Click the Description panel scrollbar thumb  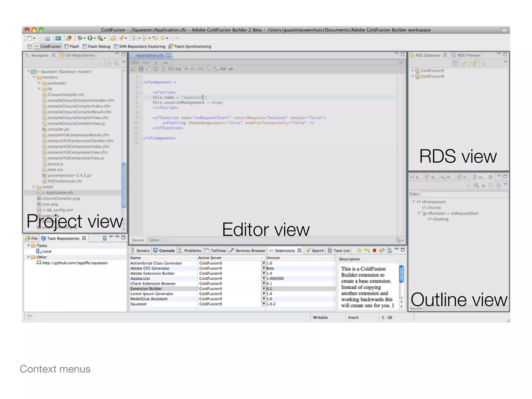(x=401, y=274)
